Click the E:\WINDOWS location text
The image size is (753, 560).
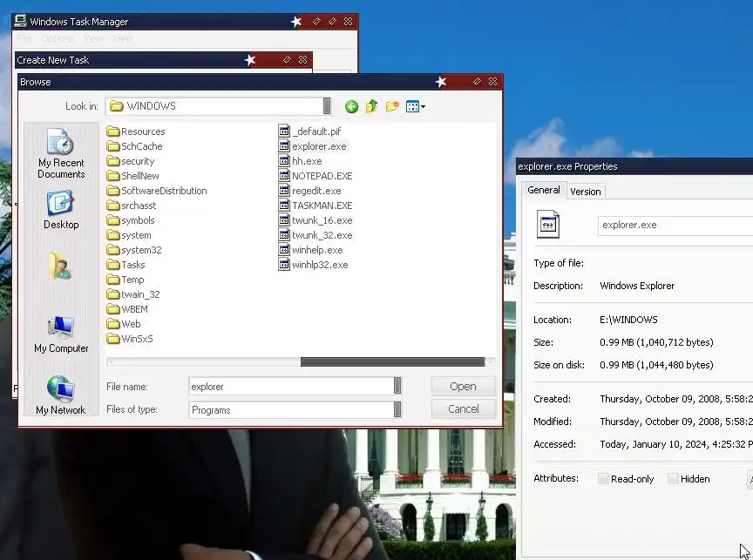point(628,320)
